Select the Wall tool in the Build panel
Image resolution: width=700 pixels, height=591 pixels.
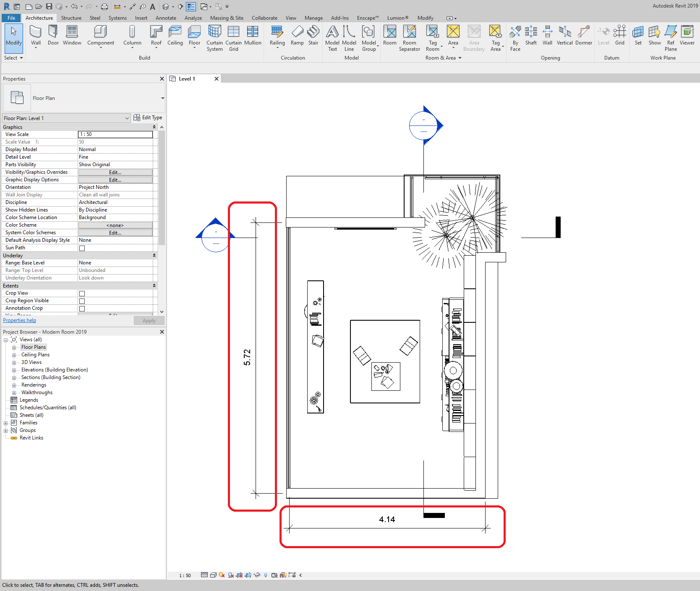click(x=36, y=36)
